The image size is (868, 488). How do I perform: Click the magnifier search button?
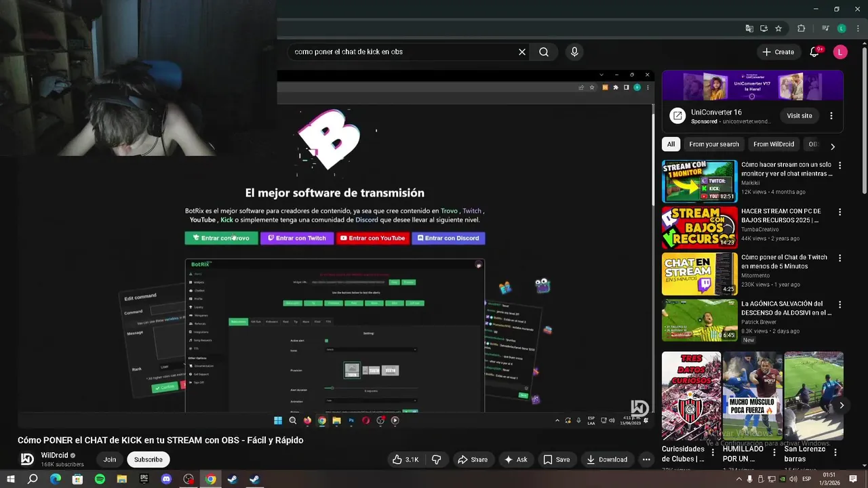pos(544,52)
